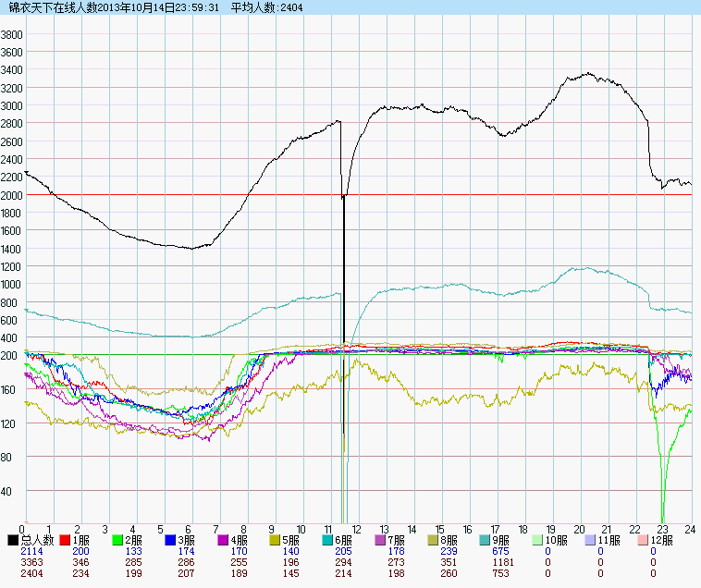The image size is (701, 588).
Task: Click the hour 24 label on x-axis
Action: (690, 529)
